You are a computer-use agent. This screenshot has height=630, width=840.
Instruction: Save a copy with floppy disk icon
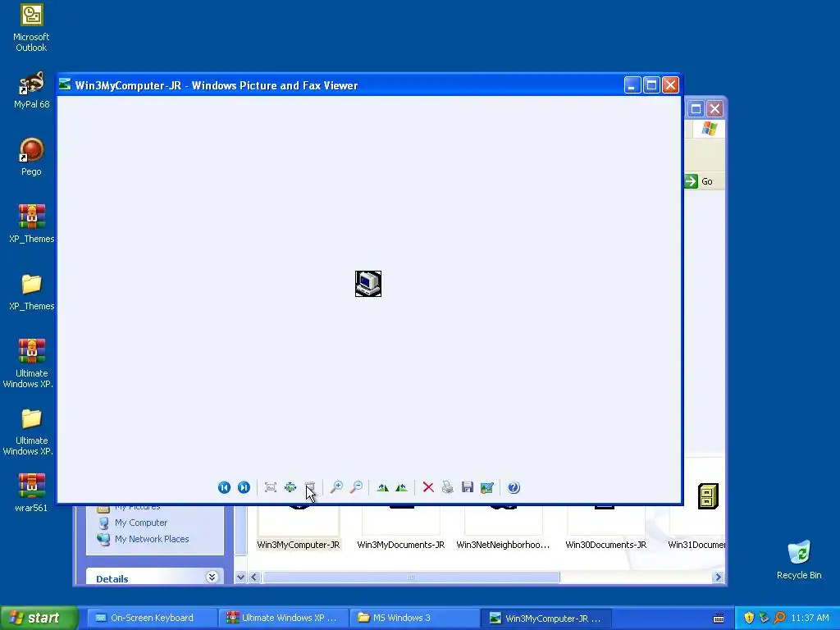click(x=467, y=487)
